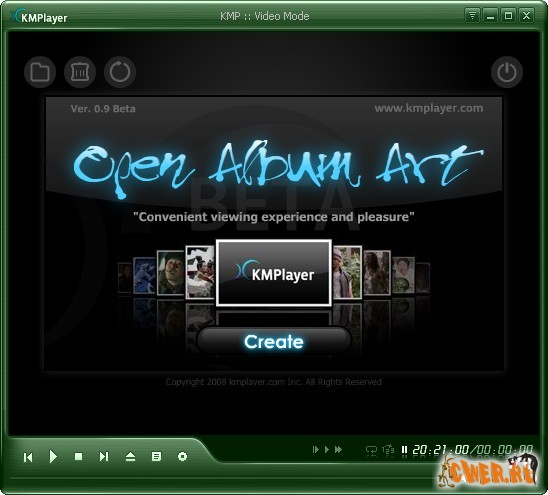The width and height of the screenshot is (548, 495).
Task: Click the small normal-speed play triangle icon
Action: (x=327, y=450)
